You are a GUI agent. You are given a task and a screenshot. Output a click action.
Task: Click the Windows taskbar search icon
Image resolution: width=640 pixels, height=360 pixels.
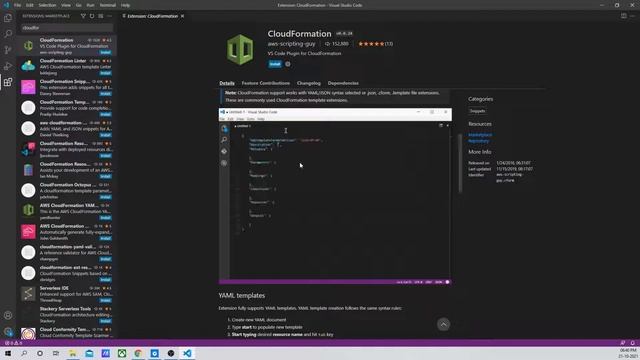tap(24, 353)
